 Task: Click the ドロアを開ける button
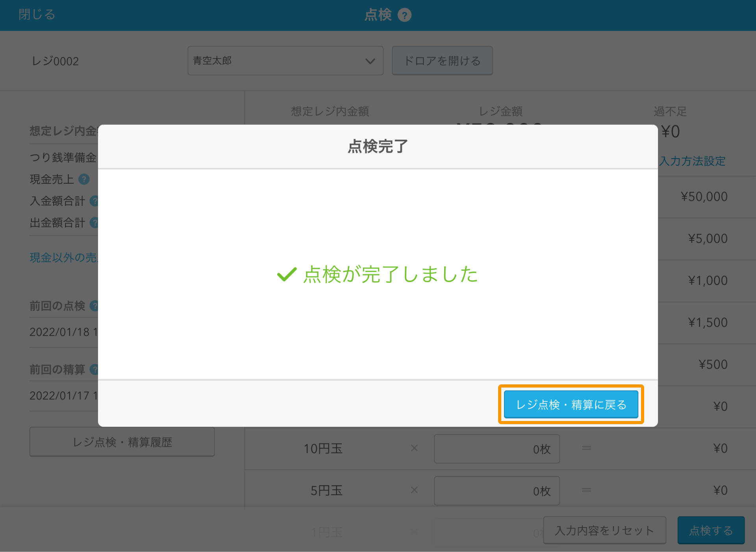click(x=442, y=61)
